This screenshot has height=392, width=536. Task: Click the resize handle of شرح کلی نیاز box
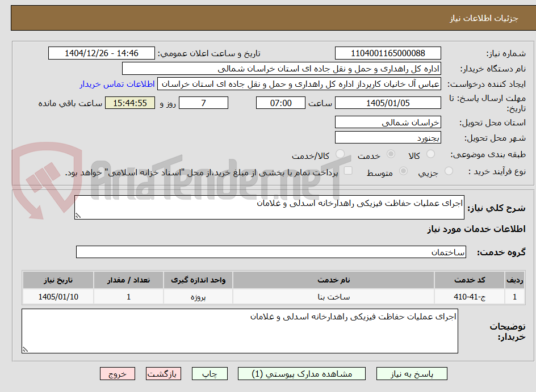(78, 216)
